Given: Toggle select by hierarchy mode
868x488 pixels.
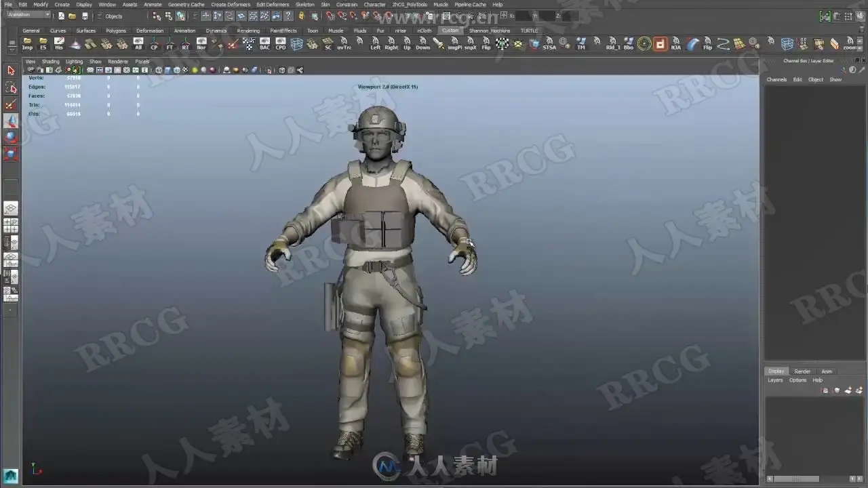Looking at the screenshot, I should click(x=157, y=16).
